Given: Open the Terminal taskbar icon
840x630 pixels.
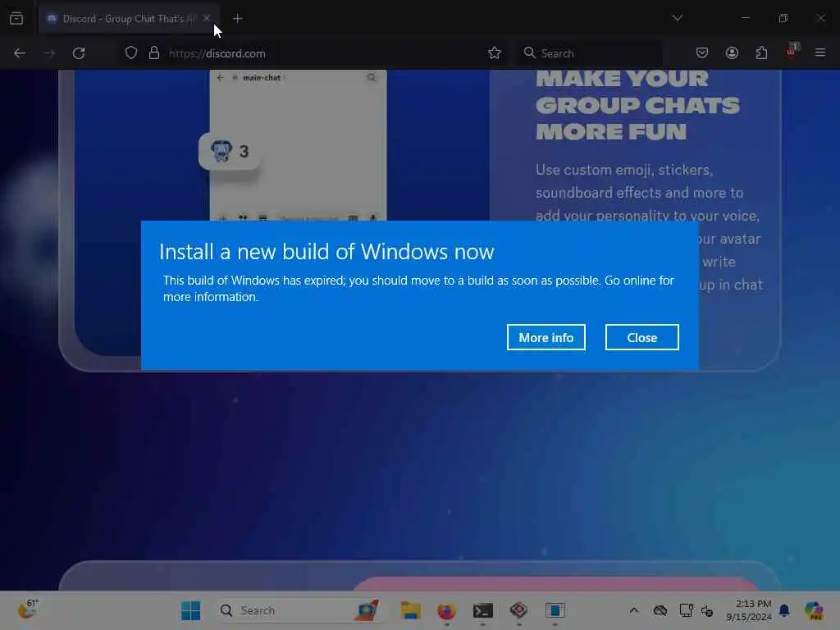Looking at the screenshot, I should pyautogui.click(x=482, y=610).
